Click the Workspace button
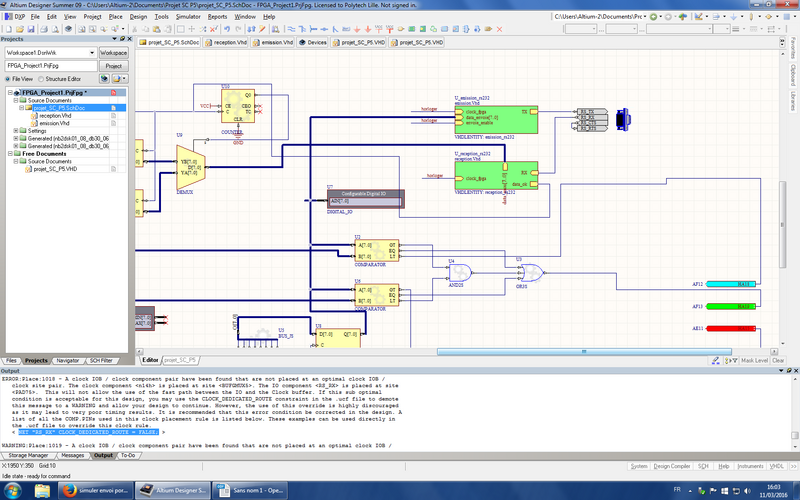The width and height of the screenshot is (800, 500). pos(114,52)
